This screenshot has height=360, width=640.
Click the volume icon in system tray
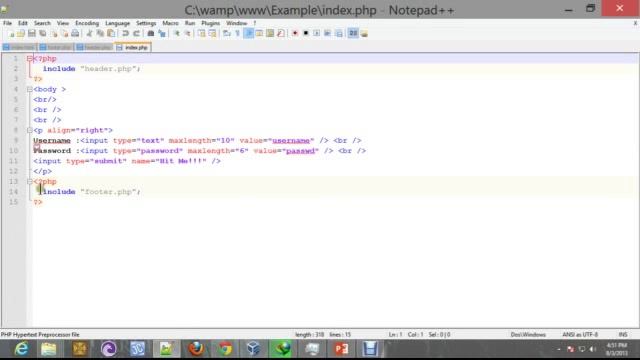pyautogui.click(x=593, y=349)
